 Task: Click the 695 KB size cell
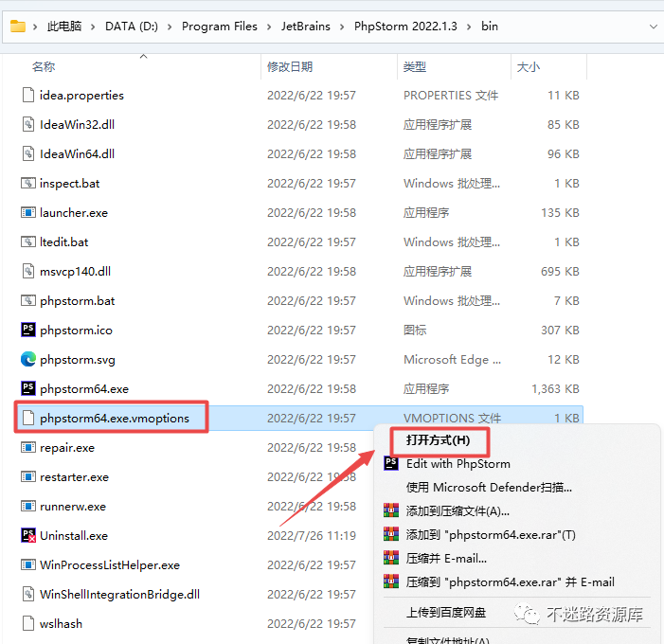(560, 272)
